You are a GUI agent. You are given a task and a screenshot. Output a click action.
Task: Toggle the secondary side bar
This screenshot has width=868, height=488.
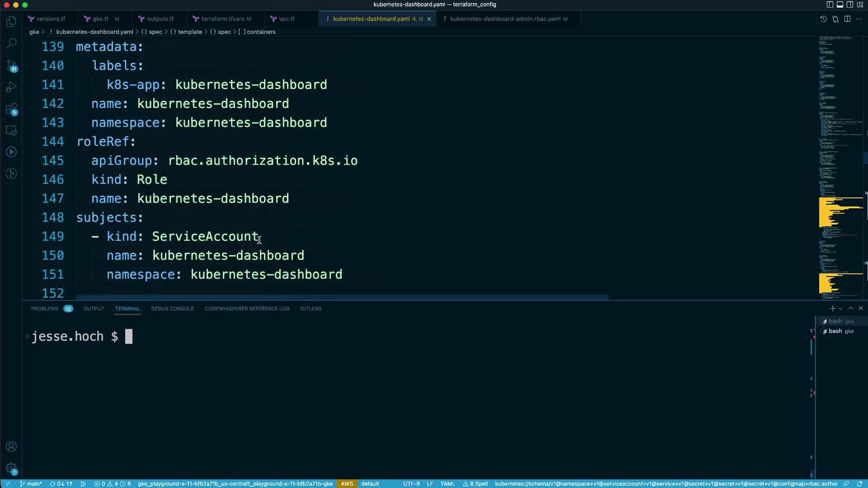[850, 5]
